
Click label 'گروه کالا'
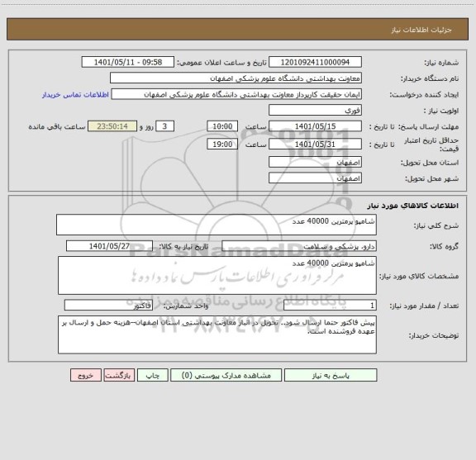coord(444,246)
